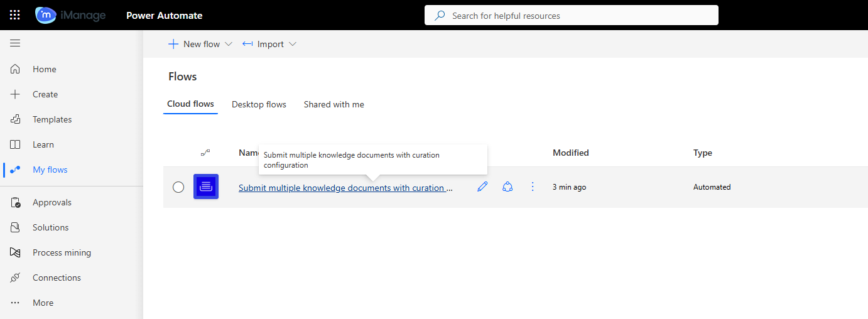Viewport: 868px width, 319px height.
Task: Switch to Cloud flows tab
Action: coord(190,104)
